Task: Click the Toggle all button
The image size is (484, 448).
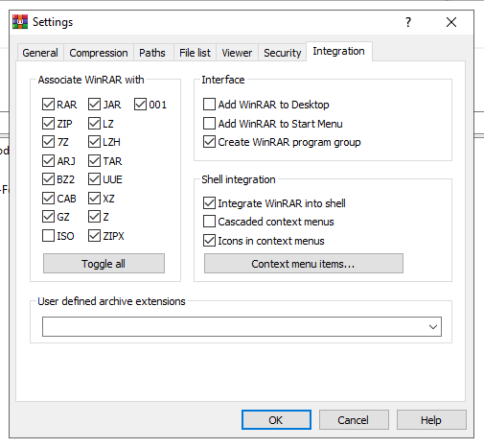Action: [x=104, y=264]
